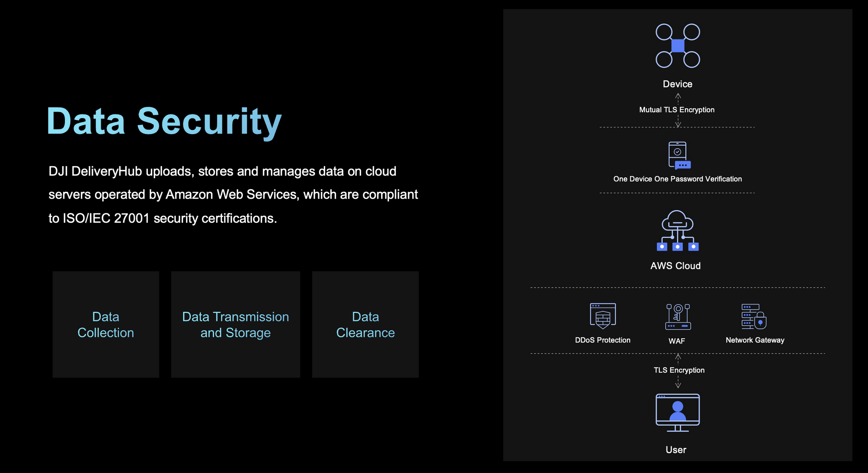
Task: Click the 'DDoS Protection' label
Action: (603, 340)
